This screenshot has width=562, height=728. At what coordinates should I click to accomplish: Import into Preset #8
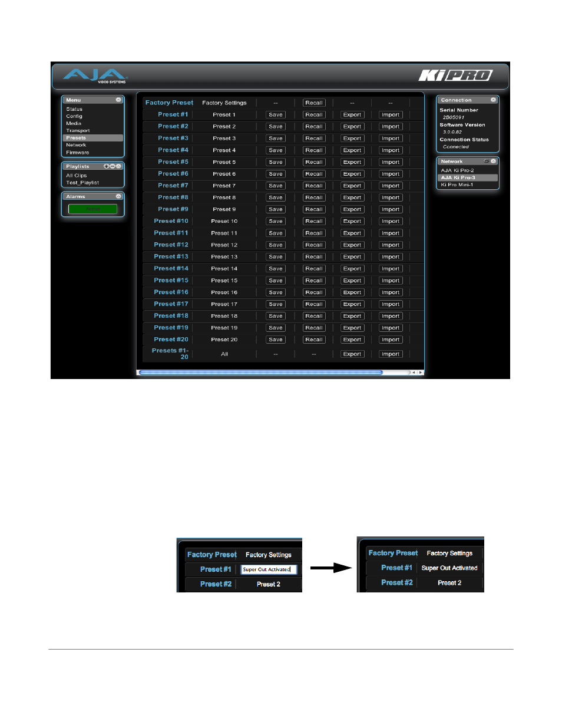(391, 197)
